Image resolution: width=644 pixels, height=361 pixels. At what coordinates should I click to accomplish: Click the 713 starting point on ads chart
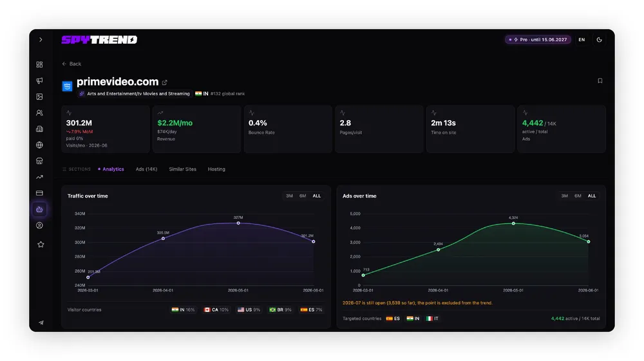coord(363,275)
